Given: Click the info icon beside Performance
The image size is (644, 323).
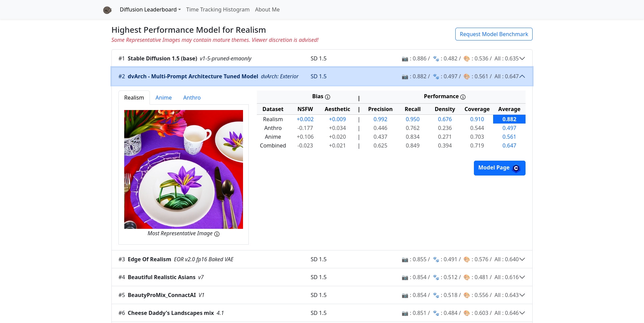Looking at the screenshot, I should click(x=463, y=97).
